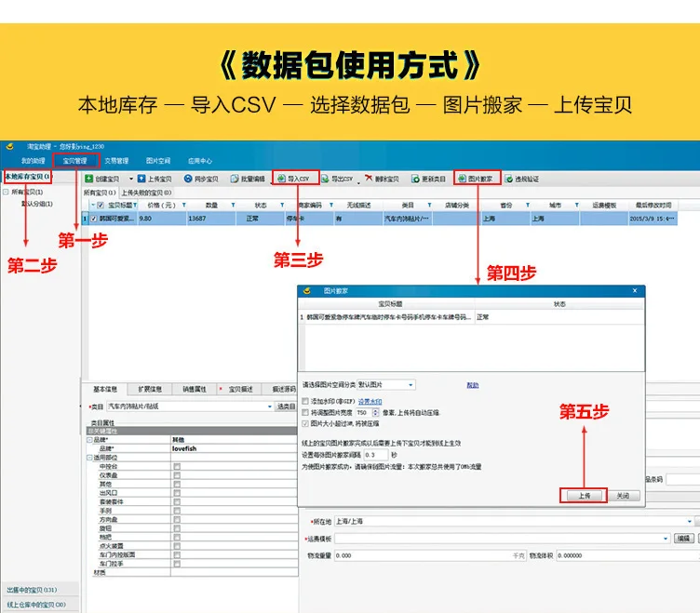Enable 将调整图片宽度 checkbox

[x=305, y=412]
